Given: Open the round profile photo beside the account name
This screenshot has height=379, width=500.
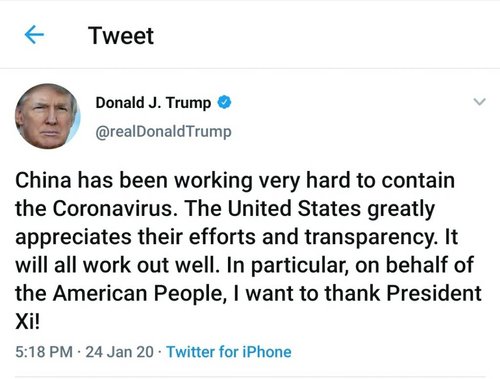Looking at the screenshot, I should pyautogui.click(x=48, y=116).
